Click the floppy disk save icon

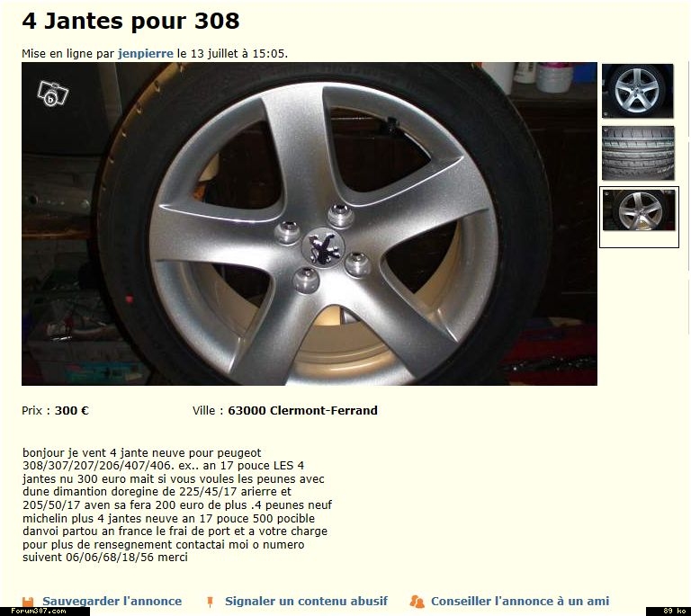pyautogui.click(x=28, y=602)
